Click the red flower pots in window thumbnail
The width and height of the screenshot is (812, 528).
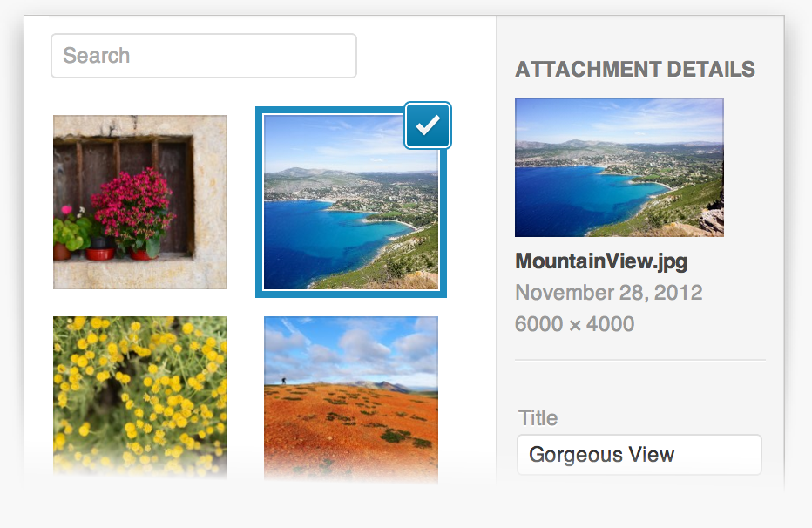click(99, 254)
